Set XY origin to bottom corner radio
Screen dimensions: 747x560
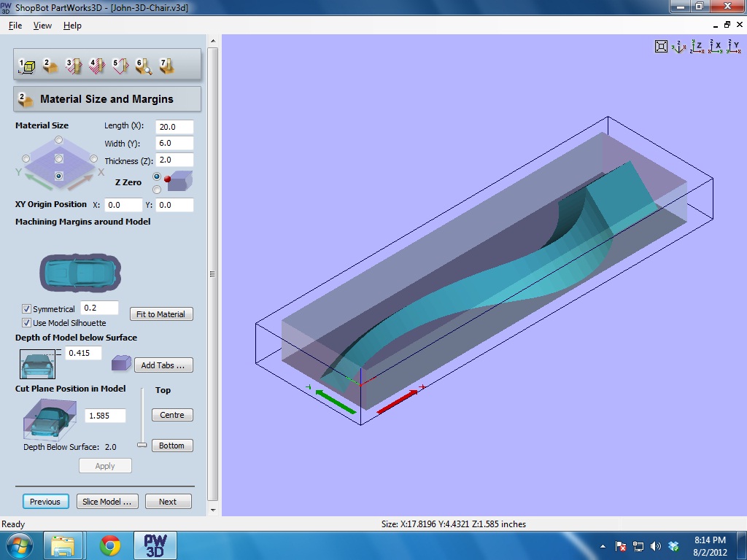click(58, 176)
